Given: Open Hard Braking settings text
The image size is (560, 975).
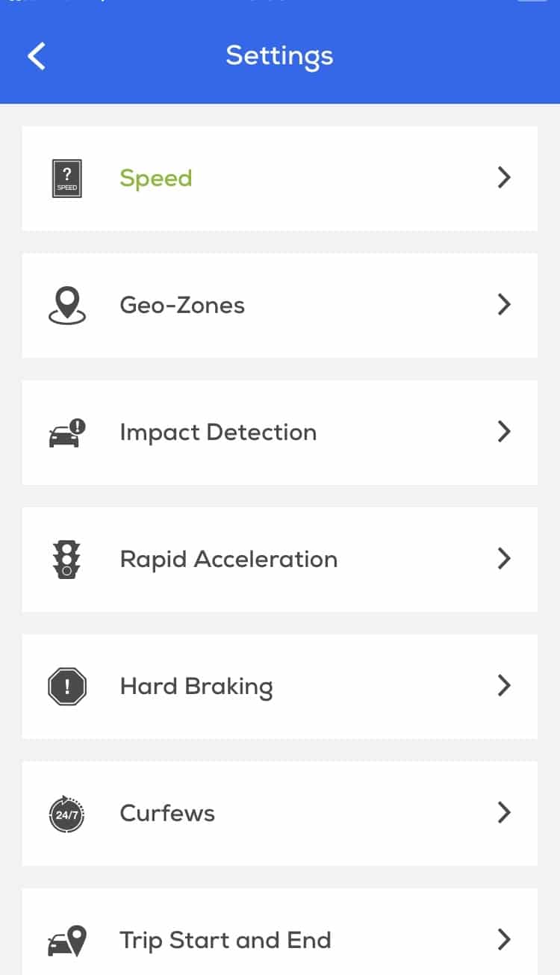Looking at the screenshot, I should (196, 687).
